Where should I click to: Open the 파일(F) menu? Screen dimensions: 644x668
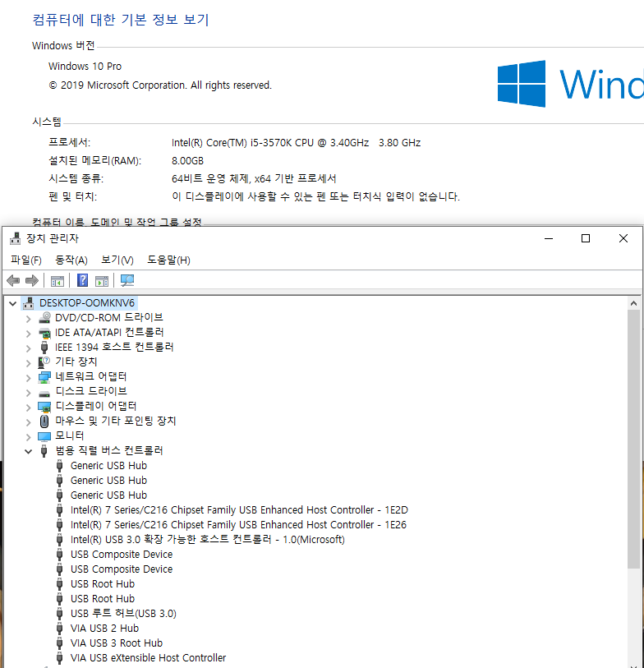(x=26, y=260)
